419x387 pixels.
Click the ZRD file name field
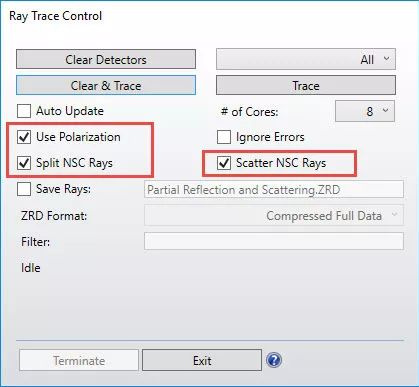[x=274, y=189]
